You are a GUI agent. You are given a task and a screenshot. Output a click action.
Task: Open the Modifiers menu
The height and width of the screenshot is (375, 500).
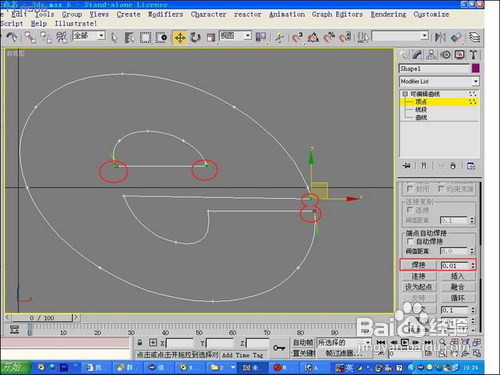[x=166, y=14]
